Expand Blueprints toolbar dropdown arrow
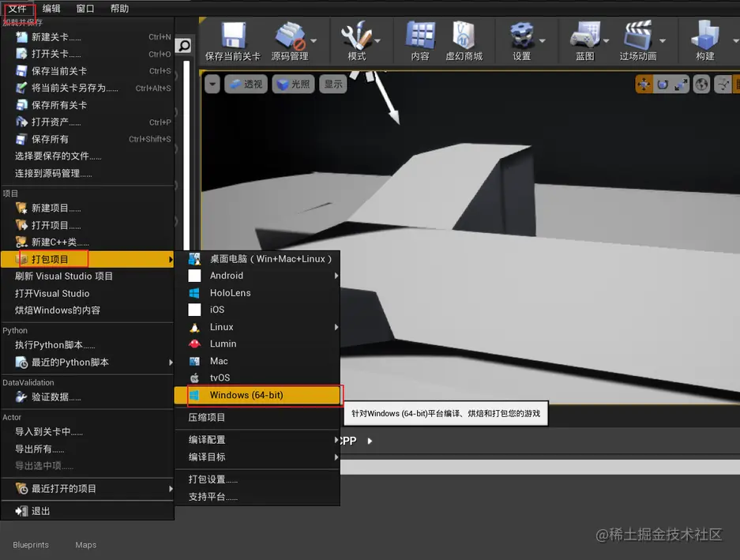Image resolution: width=740 pixels, height=560 pixels. (x=607, y=41)
